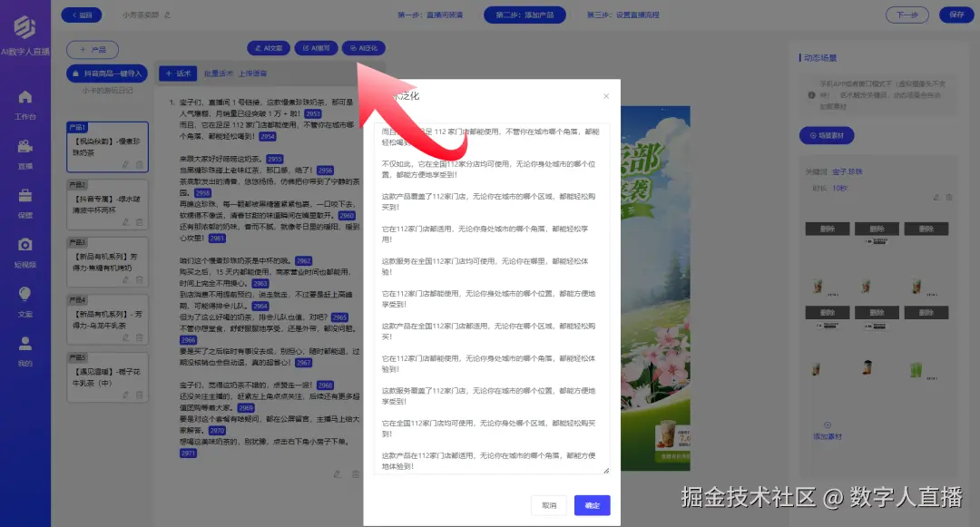The width and height of the screenshot is (980, 527).
Task: Click inside the dialog text area
Action: pos(491,298)
